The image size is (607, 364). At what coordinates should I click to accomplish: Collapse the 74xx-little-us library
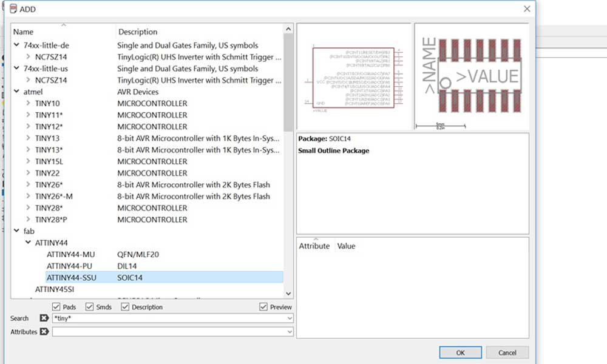pos(16,68)
